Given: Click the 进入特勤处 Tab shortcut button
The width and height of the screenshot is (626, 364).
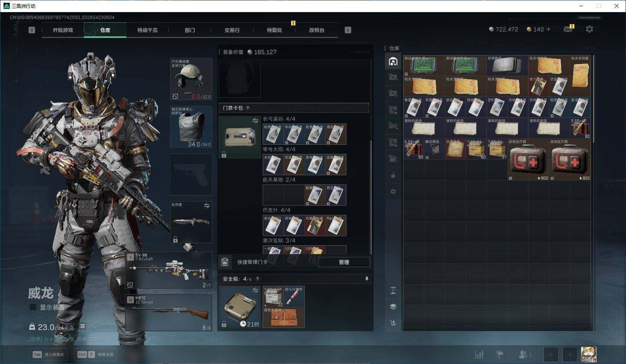Looking at the screenshot, I should pos(48,354).
